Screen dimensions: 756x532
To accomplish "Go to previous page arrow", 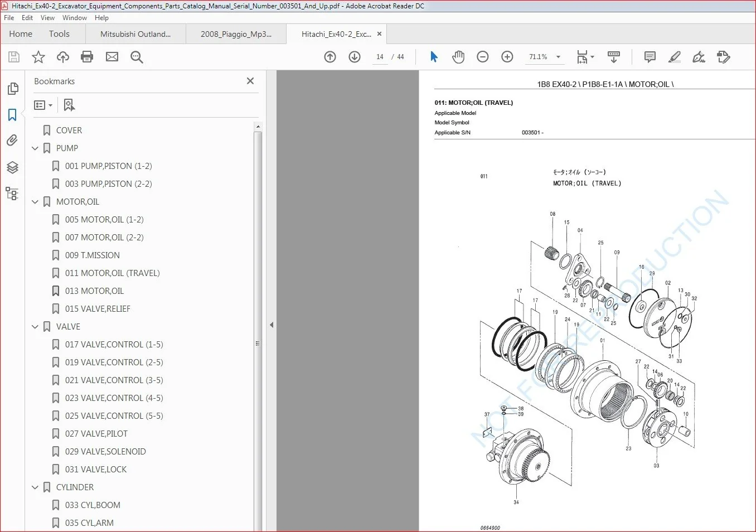I will point(330,57).
